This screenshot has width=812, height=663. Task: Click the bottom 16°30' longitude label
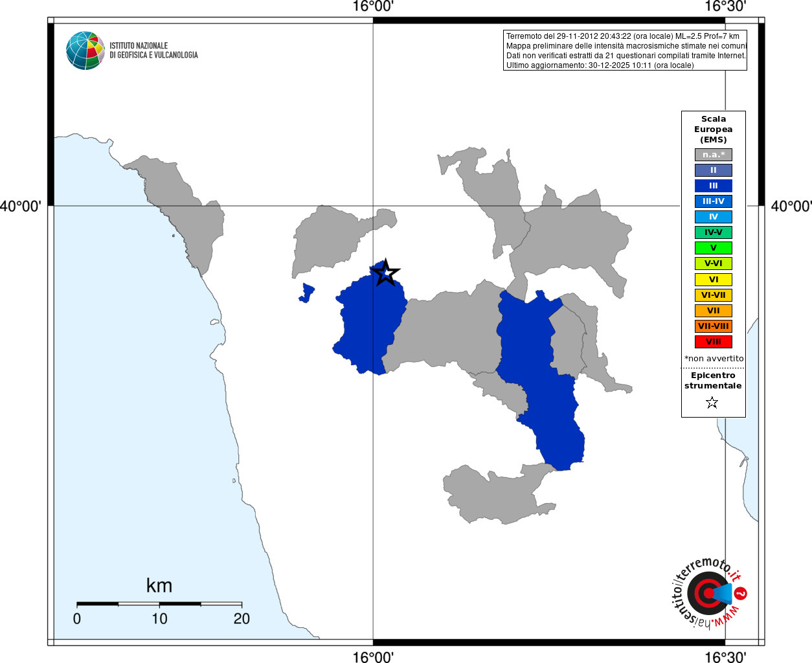pyautogui.click(x=725, y=657)
